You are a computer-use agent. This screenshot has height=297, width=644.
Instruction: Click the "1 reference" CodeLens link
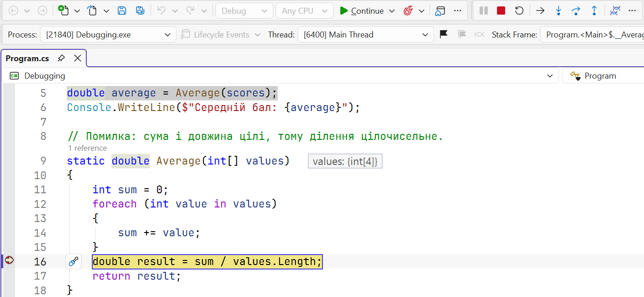pos(87,148)
